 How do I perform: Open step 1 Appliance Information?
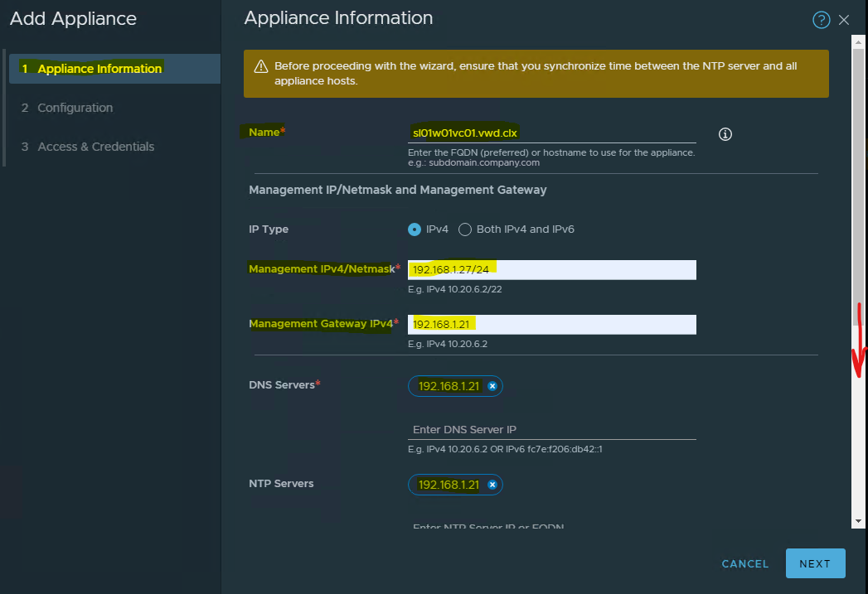click(x=99, y=69)
